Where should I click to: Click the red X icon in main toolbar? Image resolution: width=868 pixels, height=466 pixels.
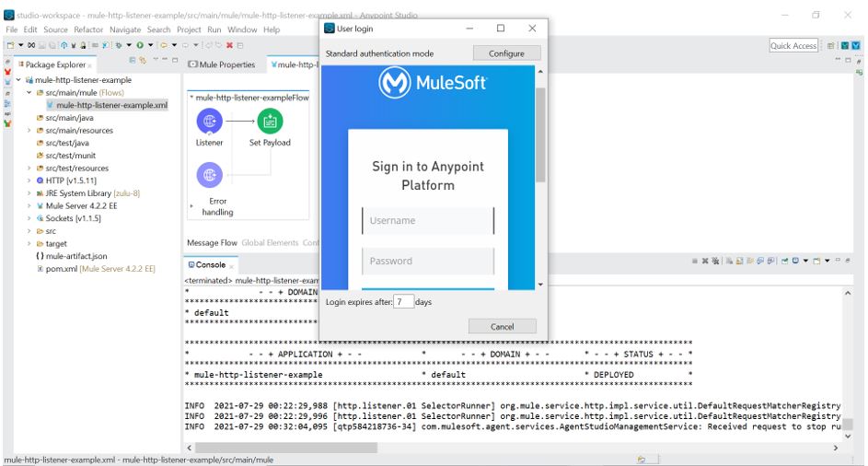tap(229, 45)
